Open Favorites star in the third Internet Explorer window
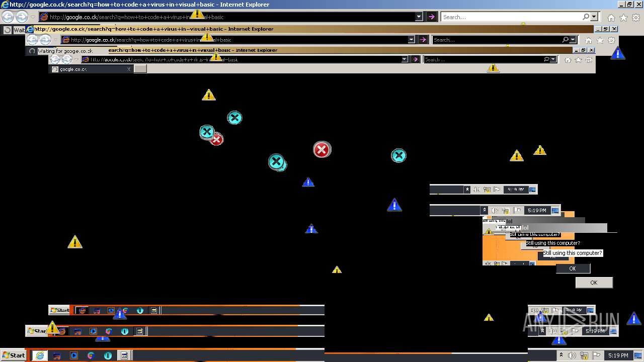644x362 pixels. tap(579, 60)
